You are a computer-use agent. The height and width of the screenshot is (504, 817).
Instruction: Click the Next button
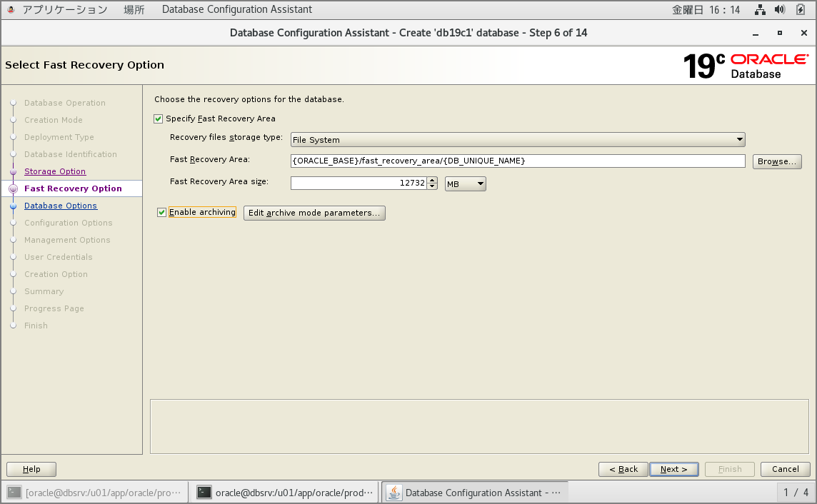click(x=673, y=469)
